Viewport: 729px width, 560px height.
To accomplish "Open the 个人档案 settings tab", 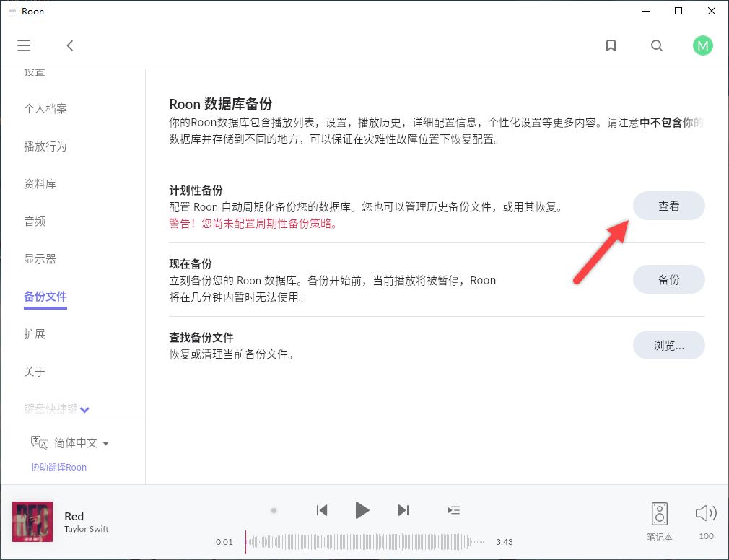I will pyautogui.click(x=45, y=109).
